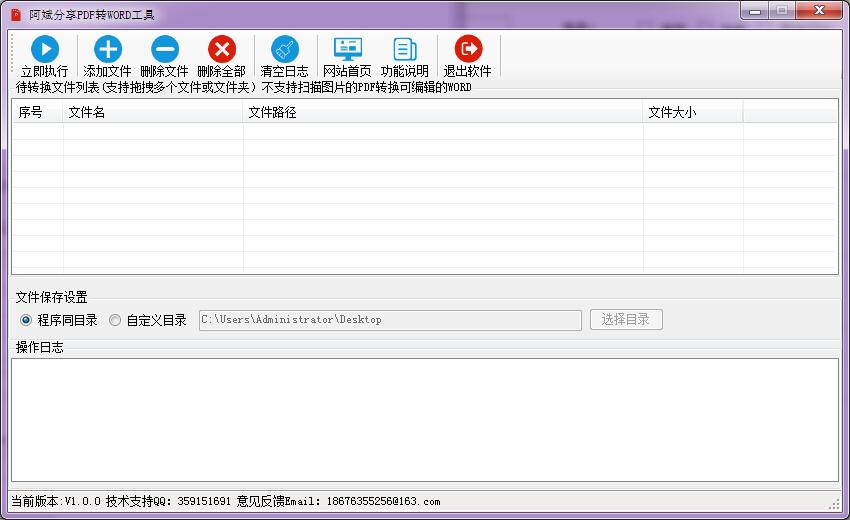Click the save path input field
The image size is (850, 520).
point(390,320)
